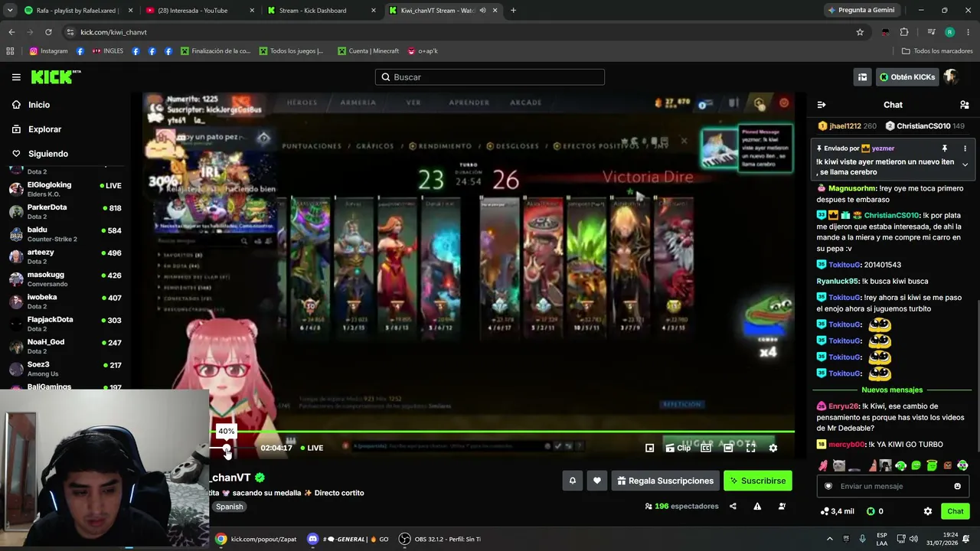Click the Enviar un mensaje chat field
The image size is (980, 551).
point(892,486)
